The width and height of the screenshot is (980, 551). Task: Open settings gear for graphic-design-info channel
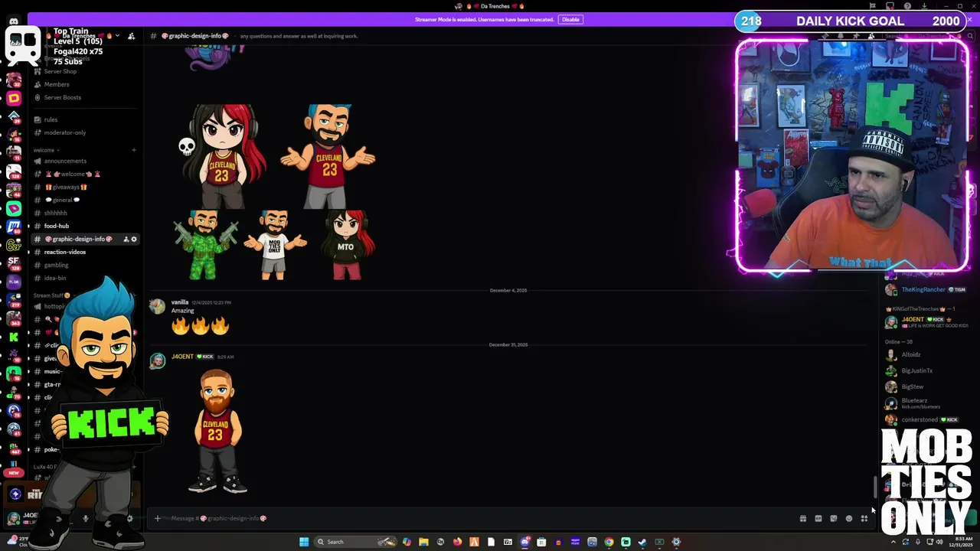click(x=134, y=240)
